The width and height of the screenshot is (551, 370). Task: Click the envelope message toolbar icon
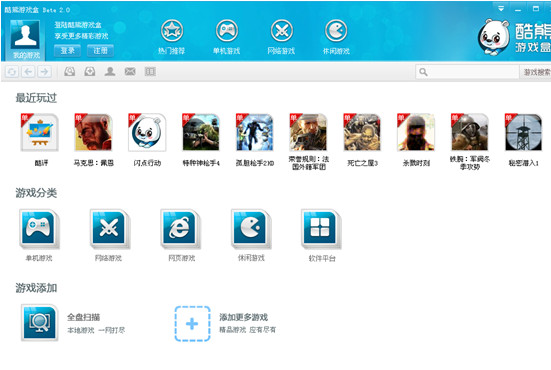coord(130,72)
